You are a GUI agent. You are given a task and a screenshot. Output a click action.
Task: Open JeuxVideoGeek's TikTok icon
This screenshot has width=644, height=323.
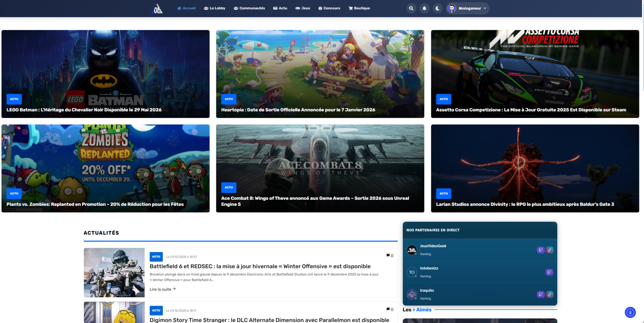[549, 250]
